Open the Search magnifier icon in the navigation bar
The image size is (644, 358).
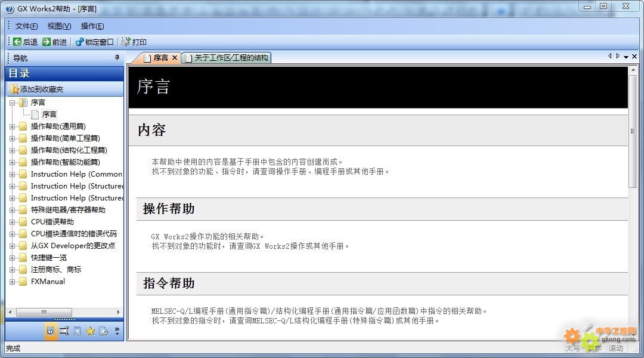click(x=77, y=331)
